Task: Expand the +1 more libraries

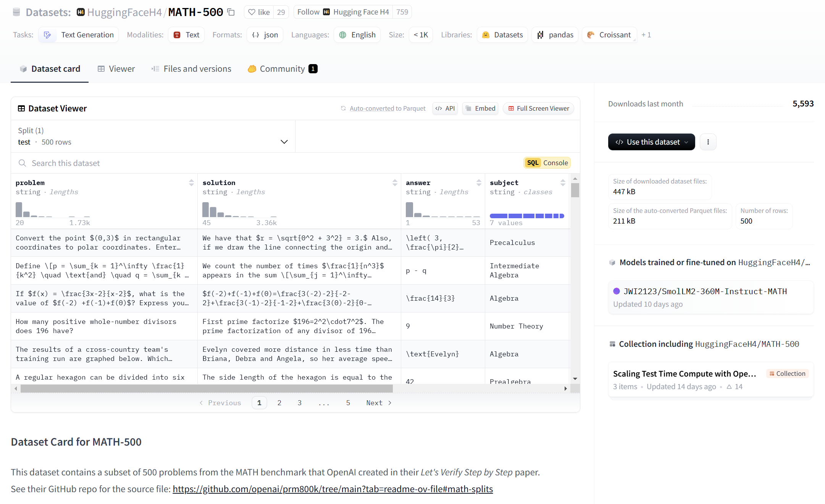Action: pyautogui.click(x=646, y=35)
